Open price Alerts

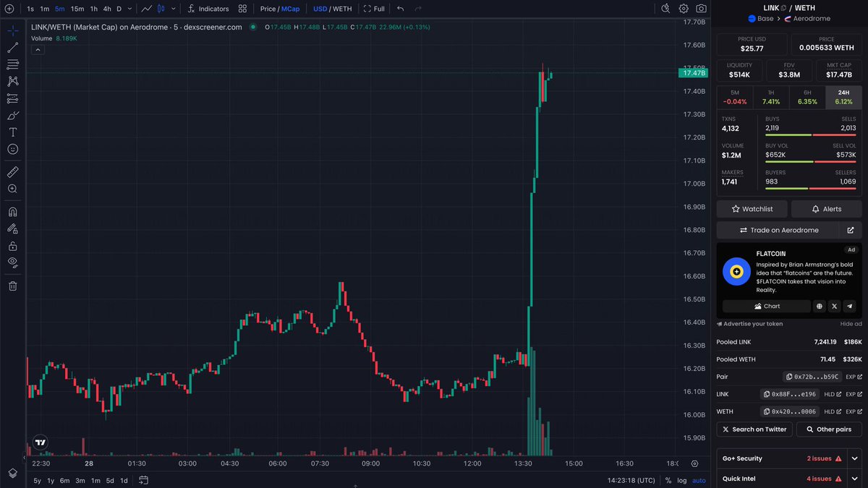pyautogui.click(x=826, y=209)
